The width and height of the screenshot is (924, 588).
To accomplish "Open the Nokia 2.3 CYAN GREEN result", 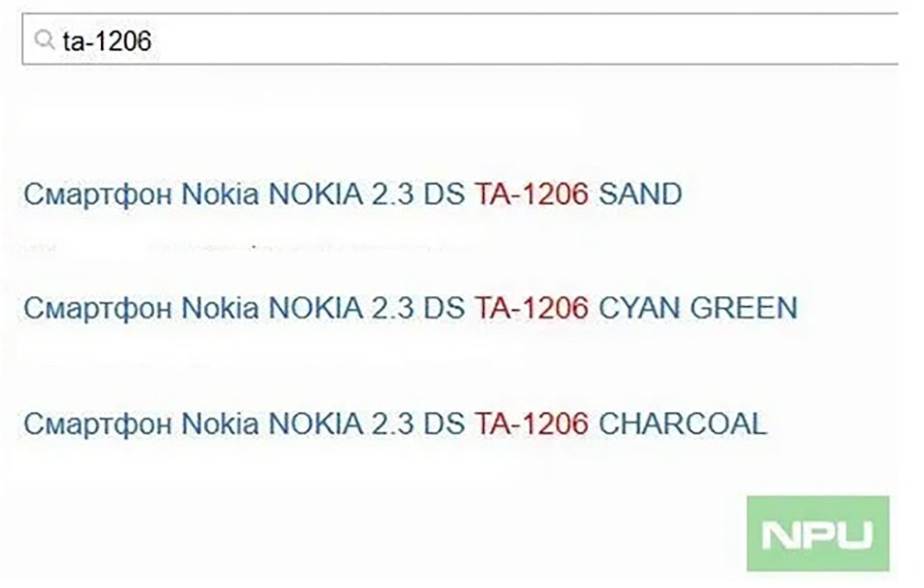I will 411,308.
